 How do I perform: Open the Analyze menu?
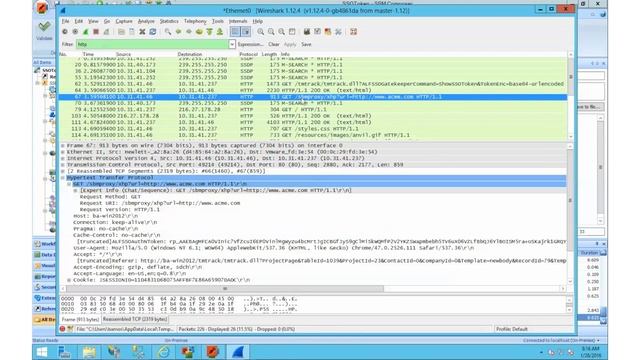(146, 21)
